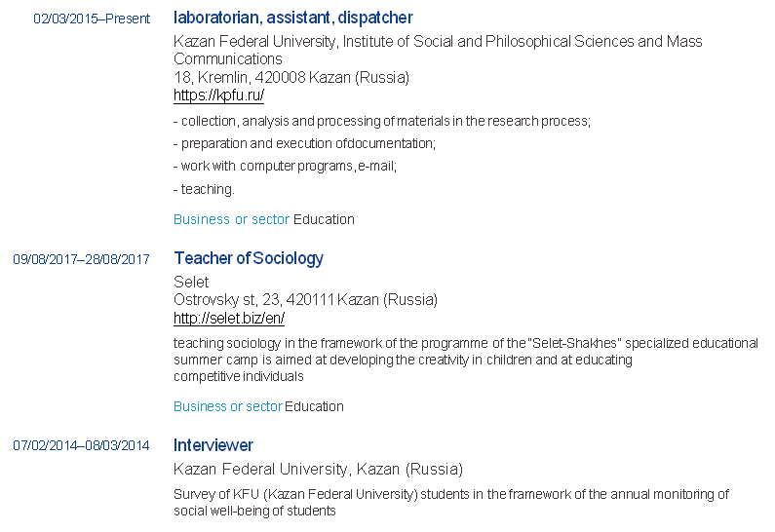Viewport: 775px width, 532px height.
Task: Click the collection, analysis and processing bullet
Action: coord(382,122)
